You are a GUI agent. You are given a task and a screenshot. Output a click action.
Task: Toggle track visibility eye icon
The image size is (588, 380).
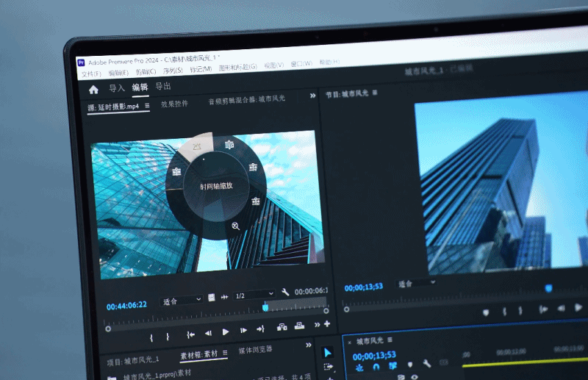click(415, 378)
